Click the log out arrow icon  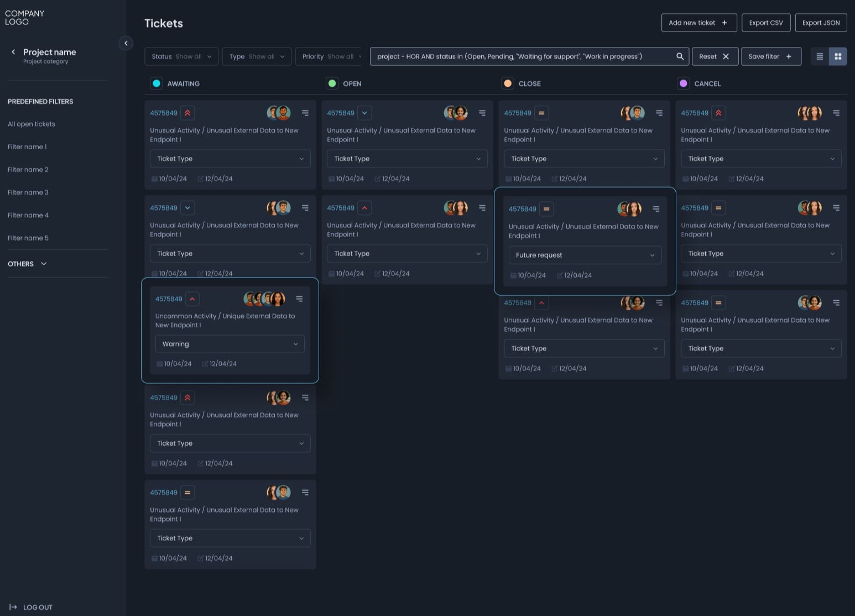tap(13, 607)
